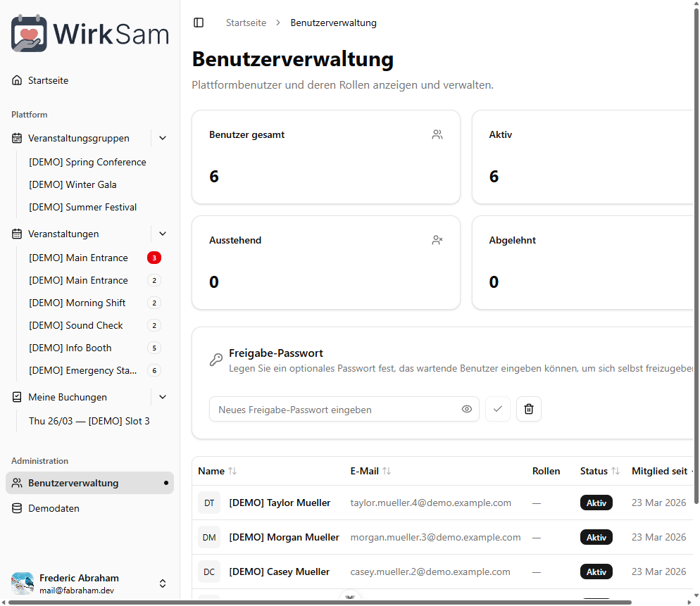
Task: Click the WirkSam logo
Action: 89,34
